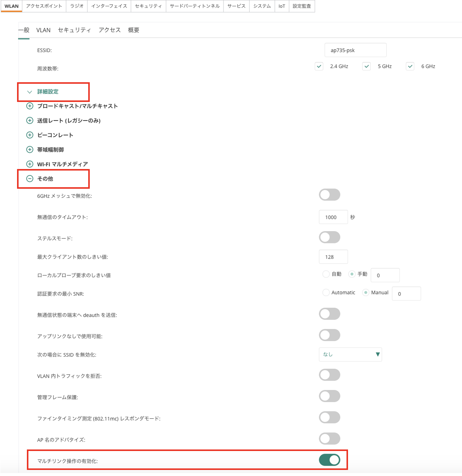Open the セキュリティ top tab
462x476 pixels.
tap(148, 6)
